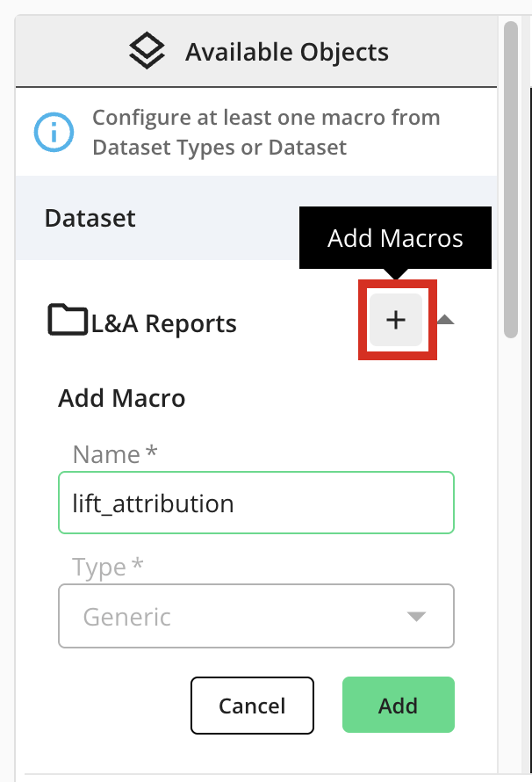532x782 pixels.
Task: Click inside the Name input field
Action: (x=255, y=503)
